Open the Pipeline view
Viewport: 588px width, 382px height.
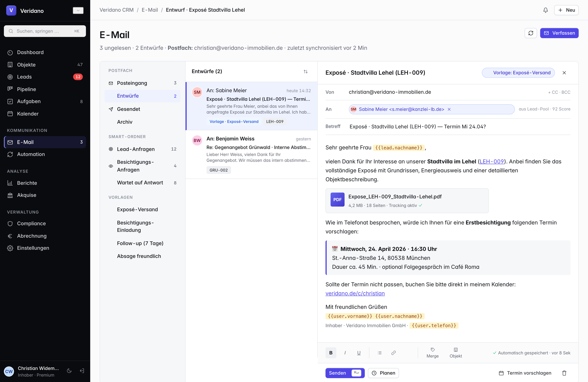pos(45,89)
